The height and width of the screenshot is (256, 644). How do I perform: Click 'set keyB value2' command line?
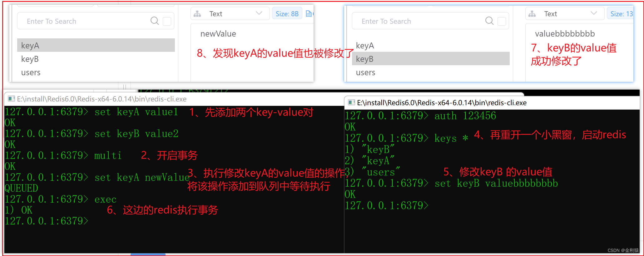pyautogui.click(x=91, y=134)
